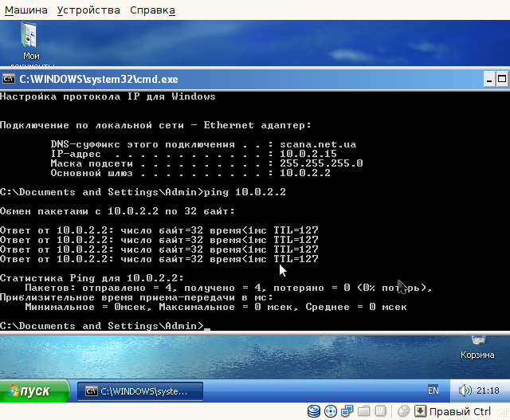The image size is (510, 420).
Task: Open the cmd.exe window system menu icon
Action: tap(9, 79)
